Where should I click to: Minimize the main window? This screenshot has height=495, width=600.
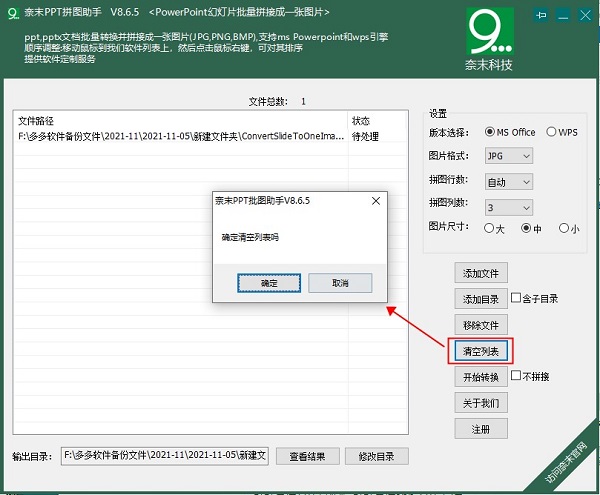pos(563,16)
